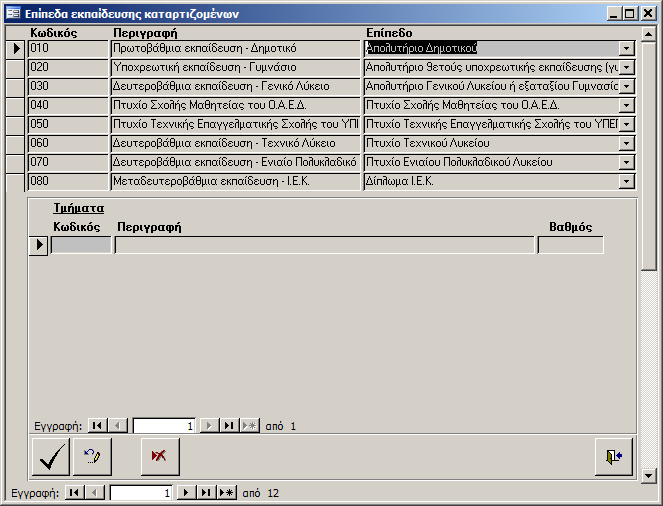Viewport: 663px width, 506px height.
Task: Open the Επίπεδο dropdown for row 080
Action: 627,181
